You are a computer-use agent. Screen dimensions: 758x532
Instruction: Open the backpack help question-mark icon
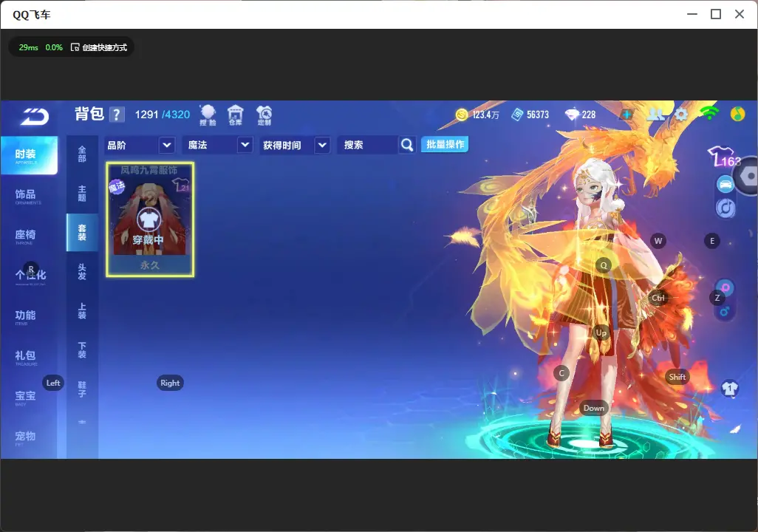(x=117, y=115)
